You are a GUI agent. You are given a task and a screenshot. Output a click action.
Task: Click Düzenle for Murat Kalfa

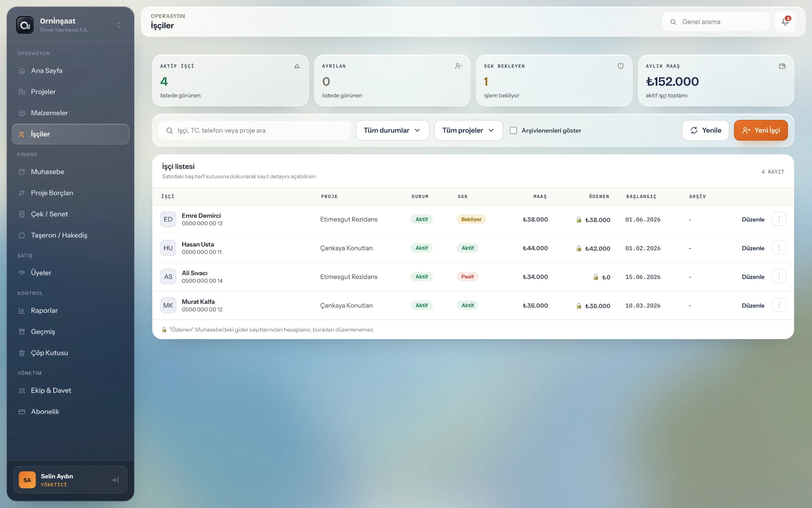753,305
